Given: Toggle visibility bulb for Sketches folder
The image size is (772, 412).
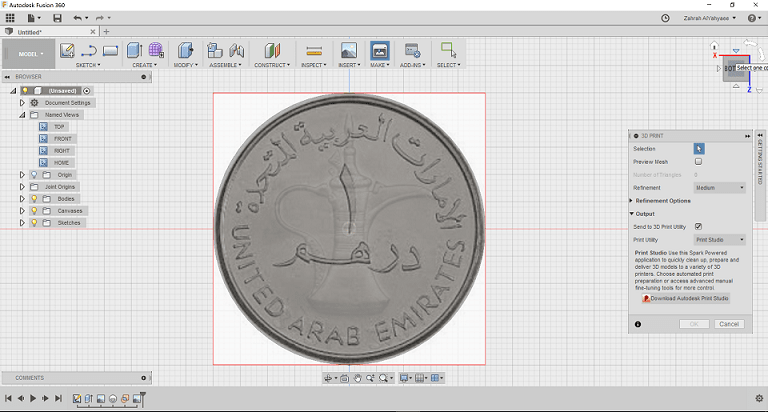Looking at the screenshot, I should pos(34,222).
